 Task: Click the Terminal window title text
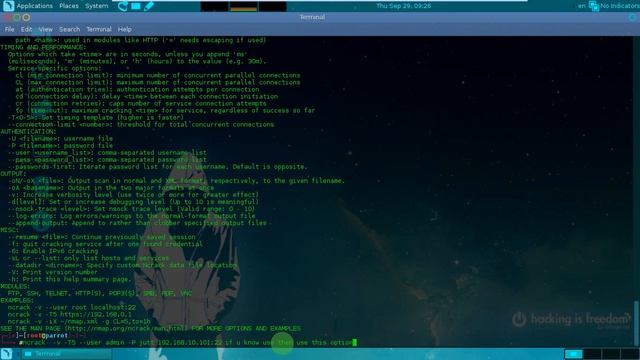tap(312, 17)
